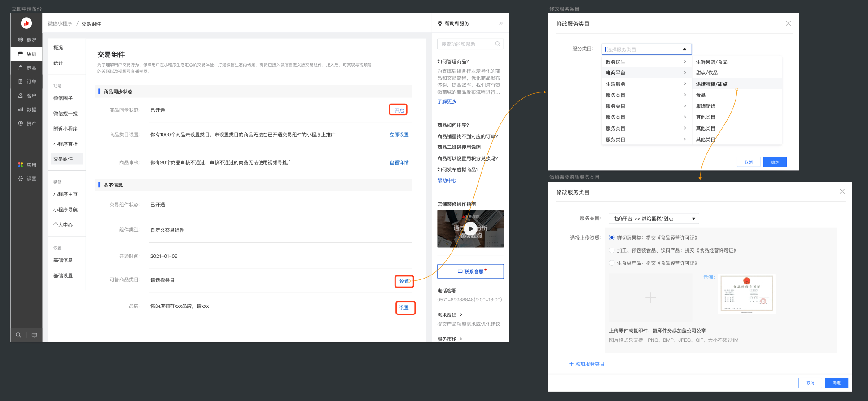Open the 选择服务类目 dropdown
Screen dimensions: 868x401
pyautogui.click(x=646, y=49)
